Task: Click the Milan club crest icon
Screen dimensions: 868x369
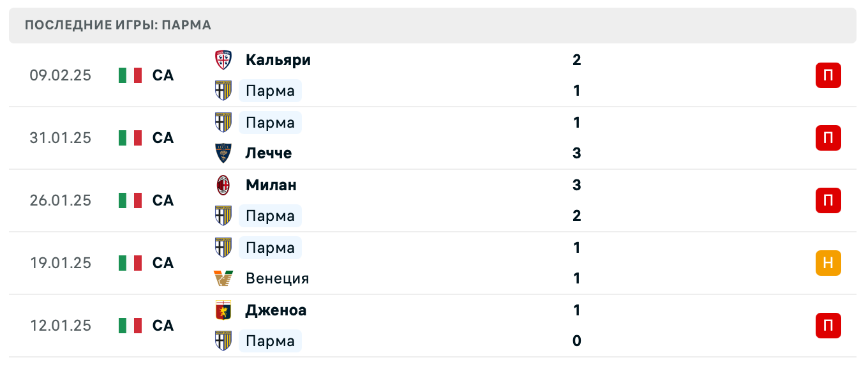Action: pyautogui.click(x=223, y=185)
